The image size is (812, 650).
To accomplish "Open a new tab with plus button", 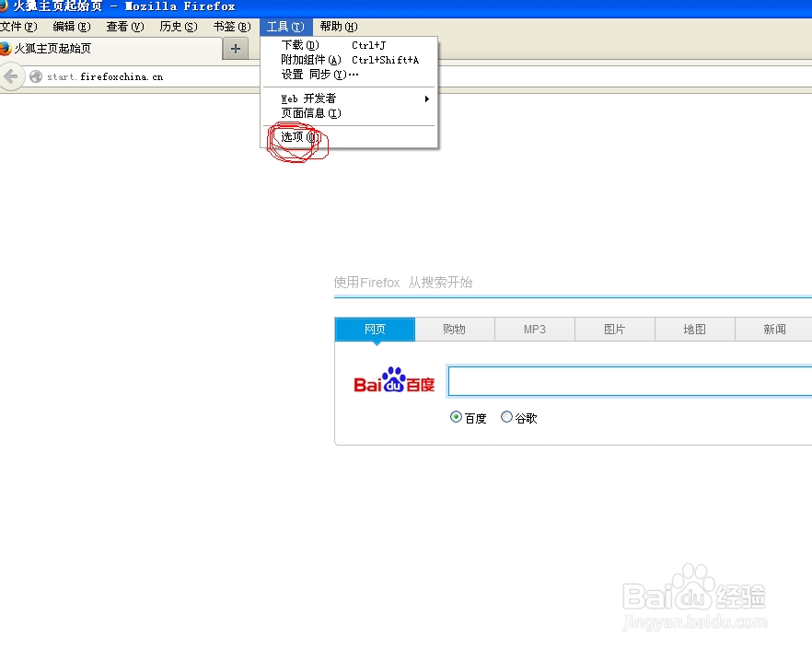I will pyautogui.click(x=235, y=49).
